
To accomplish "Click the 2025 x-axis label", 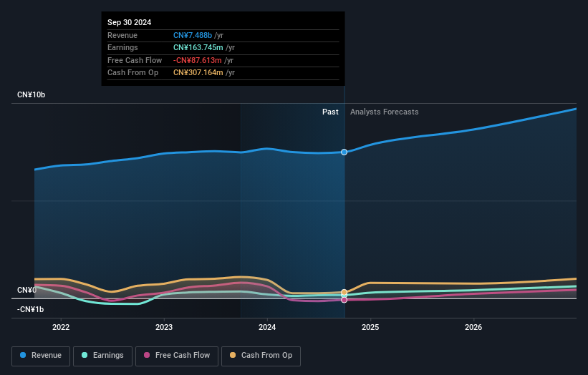I will (x=370, y=327).
